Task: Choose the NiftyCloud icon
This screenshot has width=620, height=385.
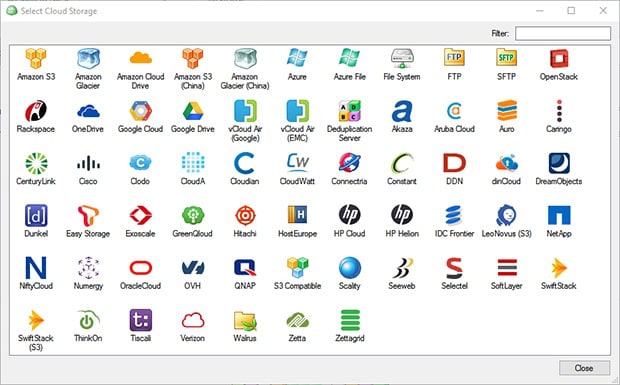Action: click(36, 268)
